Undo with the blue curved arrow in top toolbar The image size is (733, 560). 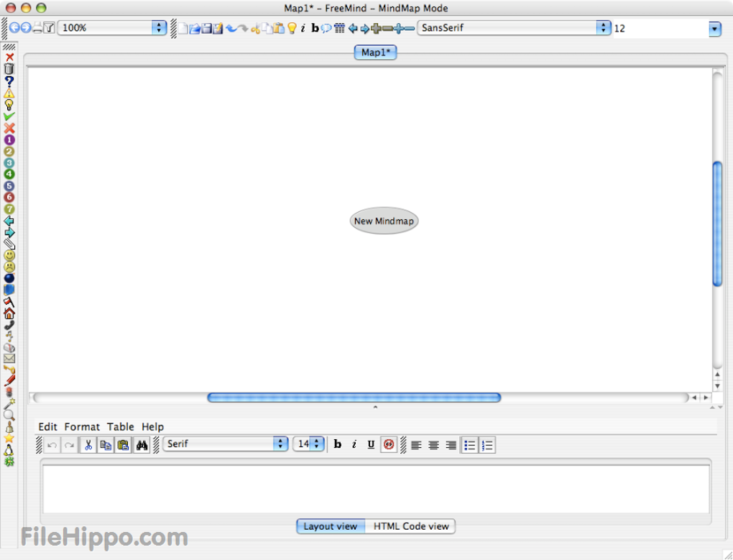coord(231,28)
